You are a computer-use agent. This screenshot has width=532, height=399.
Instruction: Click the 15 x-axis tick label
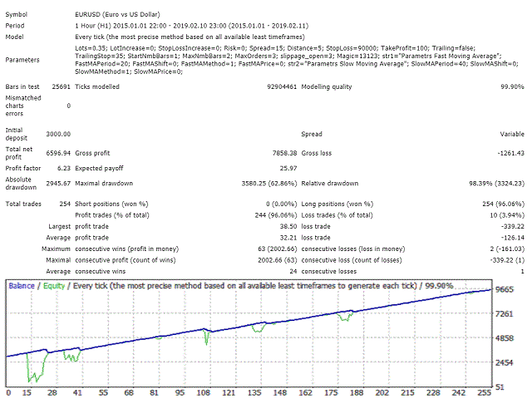[27, 392]
